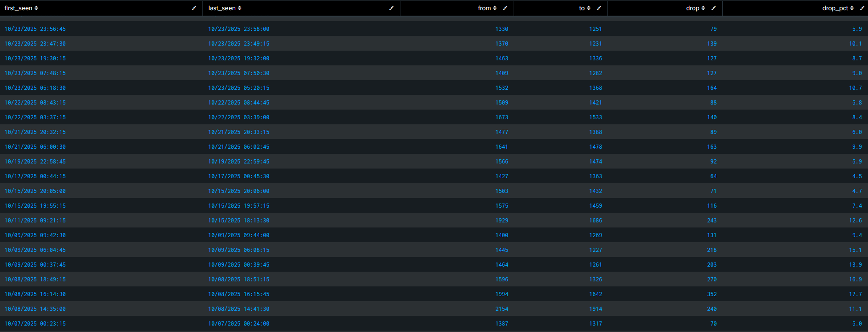Click first_seen value 10/23/2025 23:56:45
Viewport: 868px width, 332px height.
(35, 29)
